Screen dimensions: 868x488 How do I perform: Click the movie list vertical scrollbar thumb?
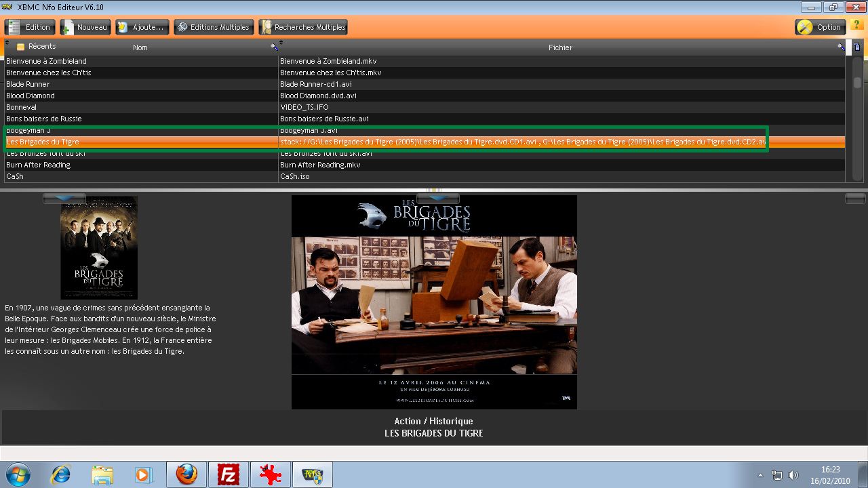pos(857,83)
